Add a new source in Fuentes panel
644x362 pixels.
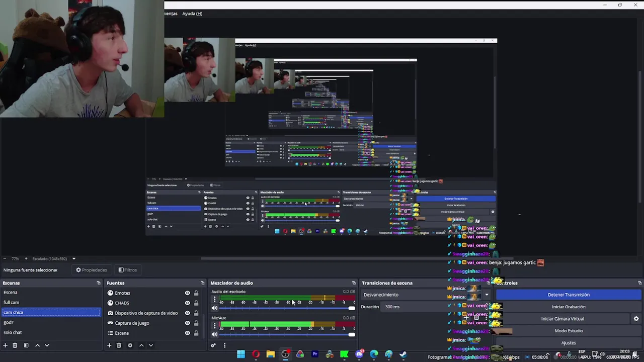109,345
